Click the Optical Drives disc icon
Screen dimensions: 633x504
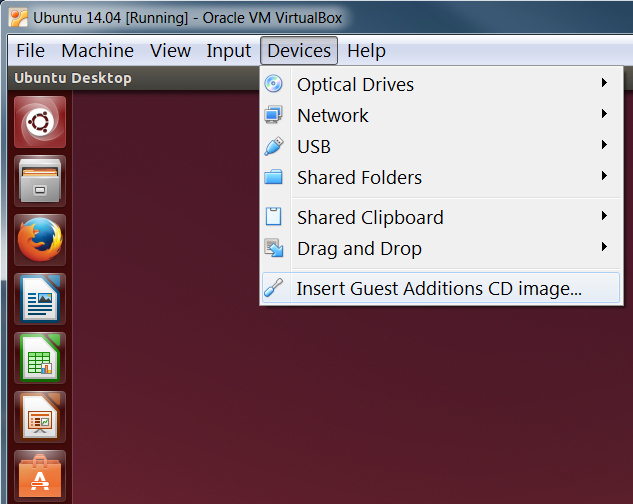(x=274, y=84)
